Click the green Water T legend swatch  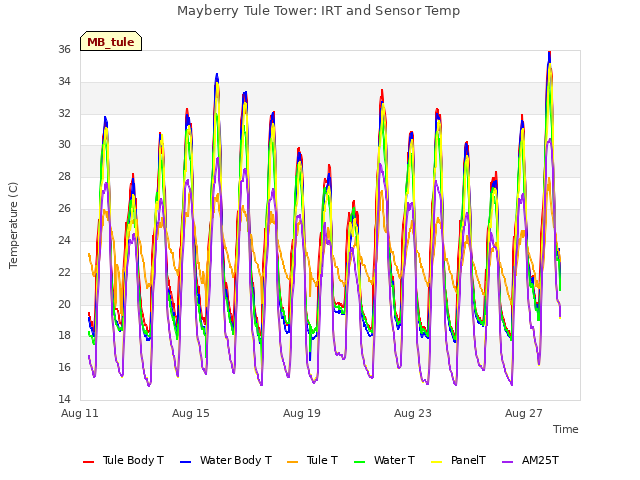[359, 462]
